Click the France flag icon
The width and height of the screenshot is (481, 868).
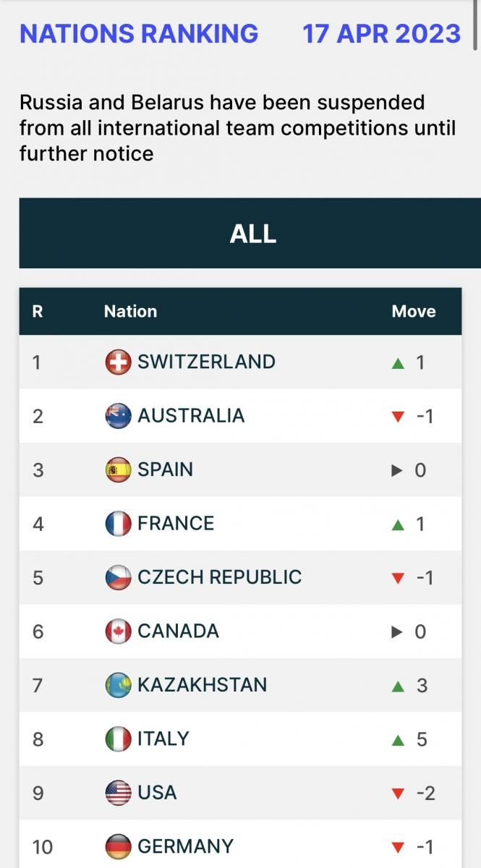coord(118,524)
